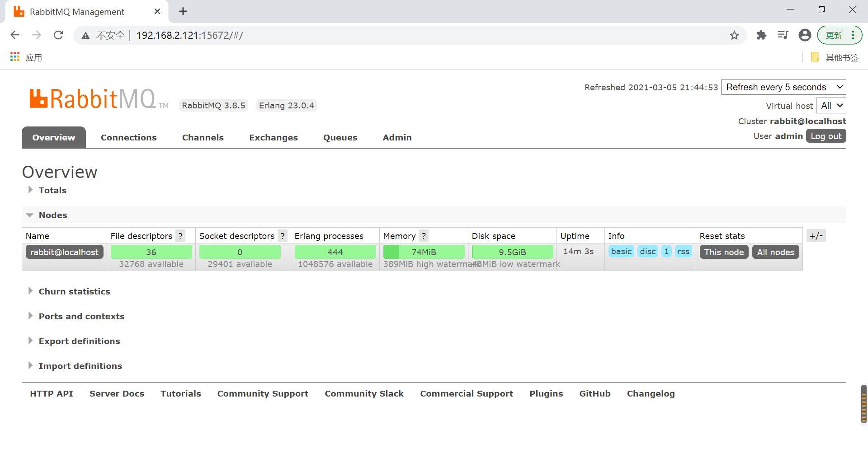Viewport: 868px width, 467px height.
Task: Click the basic info tag
Action: [622, 251]
